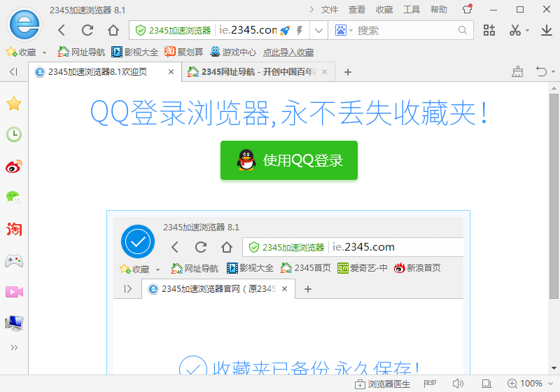This screenshot has width=560, height=392.
Task: Open the 收藏 menu
Action: click(384, 10)
